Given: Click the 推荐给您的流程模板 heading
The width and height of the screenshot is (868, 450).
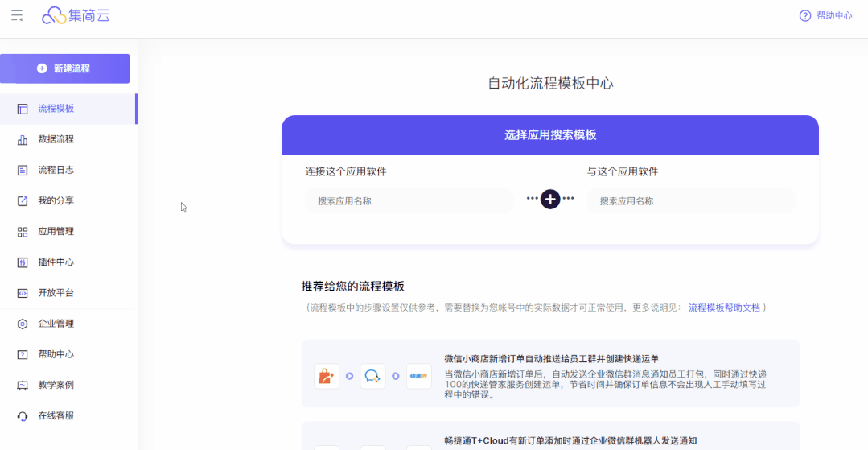Looking at the screenshot, I should 352,287.
